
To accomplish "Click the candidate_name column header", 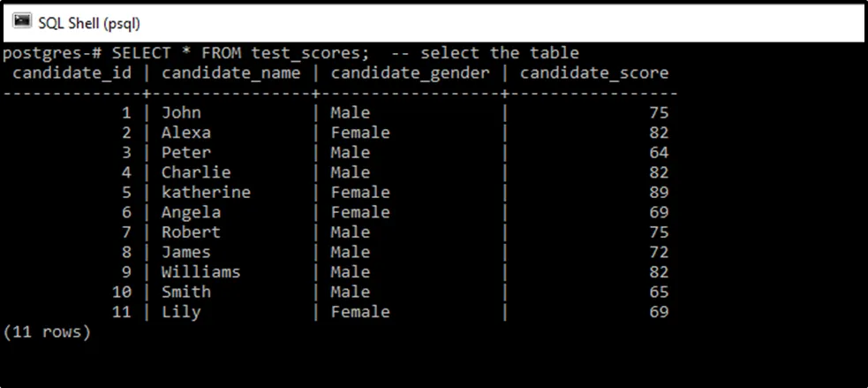I will tap(230, 73).
